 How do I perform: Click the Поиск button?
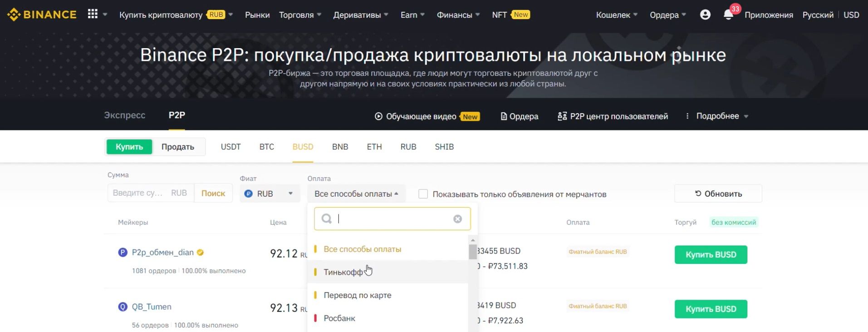click(213, 193)
